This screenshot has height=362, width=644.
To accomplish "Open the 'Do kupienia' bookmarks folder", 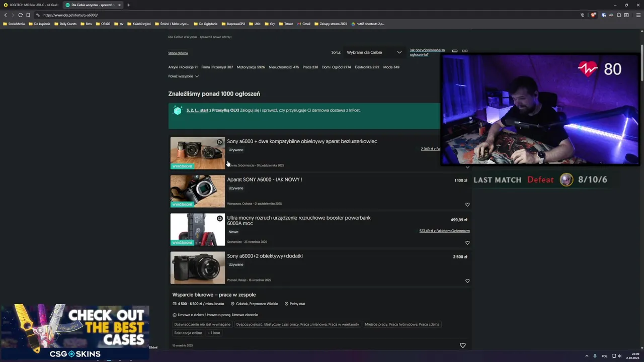I will [40, 24].
